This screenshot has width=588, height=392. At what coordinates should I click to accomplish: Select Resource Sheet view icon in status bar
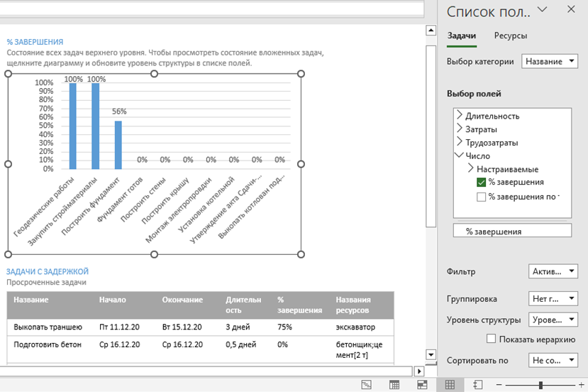(x=450, y=384)
